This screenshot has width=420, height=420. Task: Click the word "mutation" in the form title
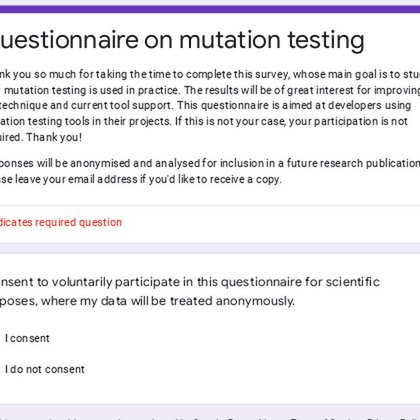tap(231, 40)
